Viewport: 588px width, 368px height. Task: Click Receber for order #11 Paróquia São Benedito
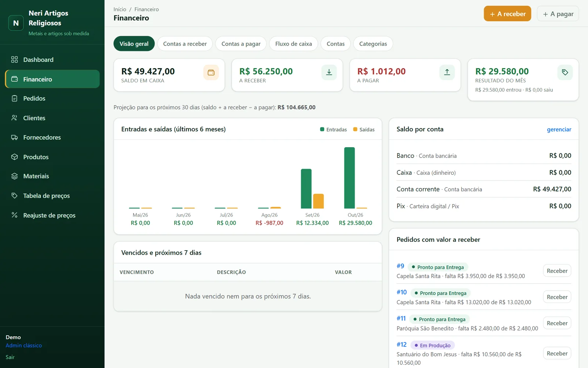(x=557, y=323)
